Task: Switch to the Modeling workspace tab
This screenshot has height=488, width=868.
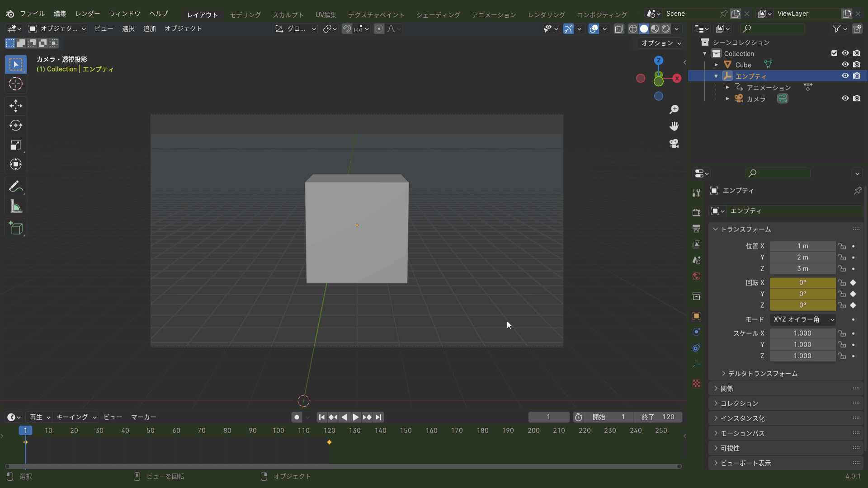Action: click(245, 14)
